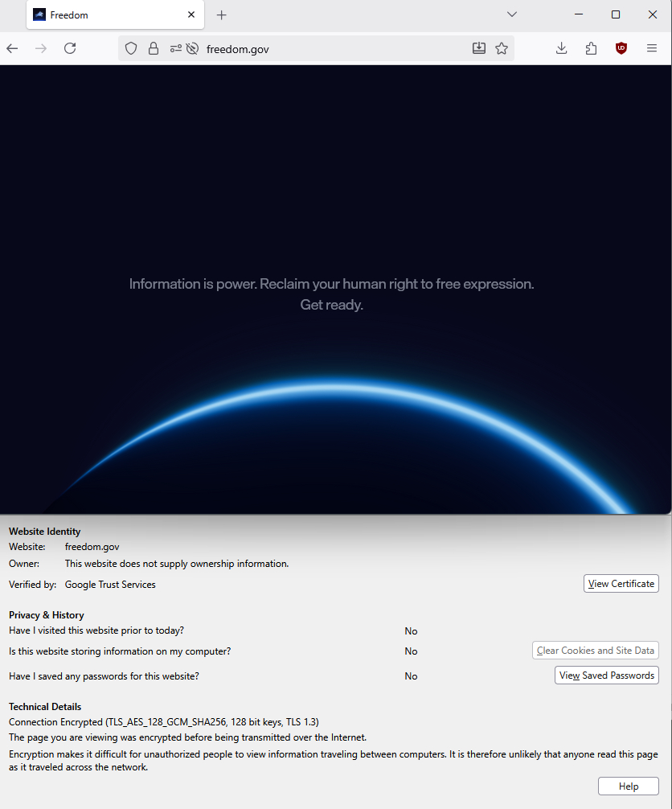Screen dimensions: 672x809
Task: Reload the current page
Action: pos(70,48)
